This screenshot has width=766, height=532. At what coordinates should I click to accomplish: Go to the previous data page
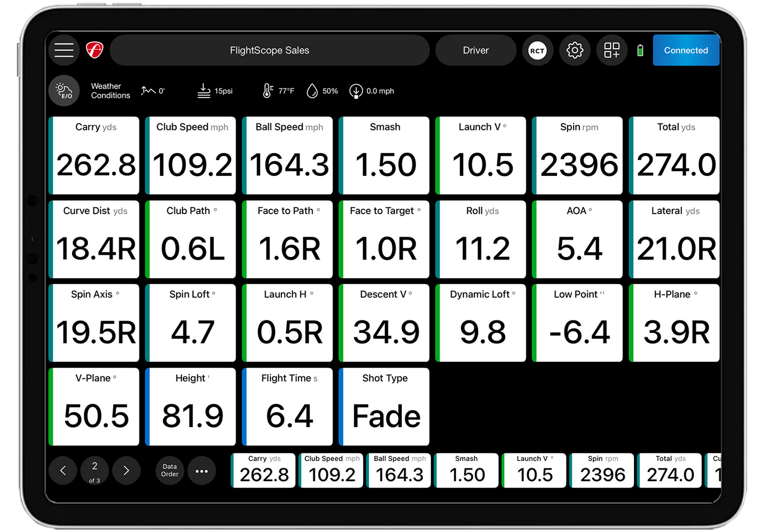point(63,471)
